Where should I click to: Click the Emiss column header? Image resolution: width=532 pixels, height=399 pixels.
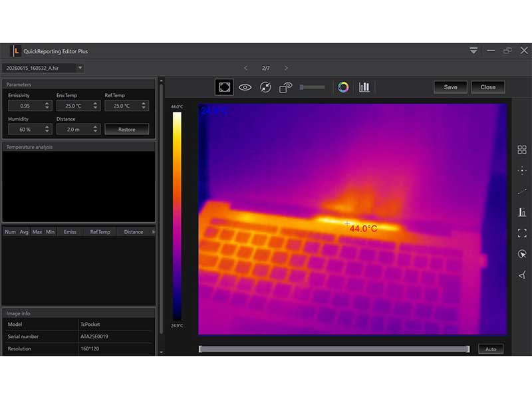[70, 231]
